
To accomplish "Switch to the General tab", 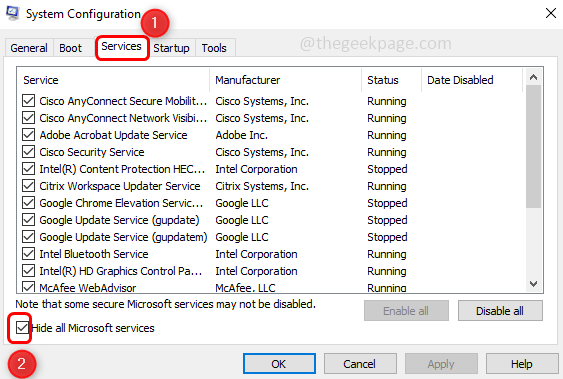I will (x=29, y=48).
